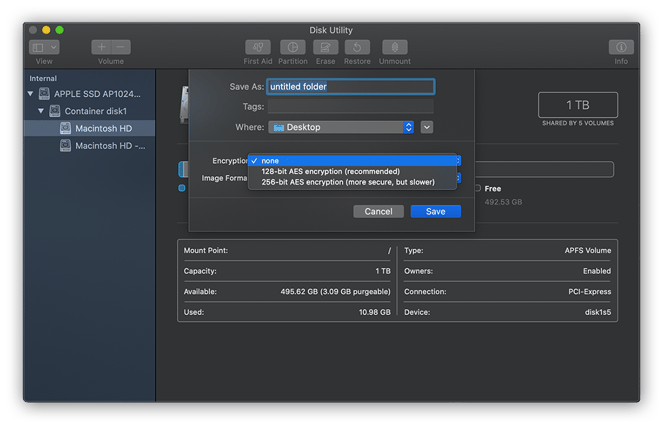
Task: Collapse the APPLE SSD AP1024 disclosure triangle
Action: coord(30,94)
